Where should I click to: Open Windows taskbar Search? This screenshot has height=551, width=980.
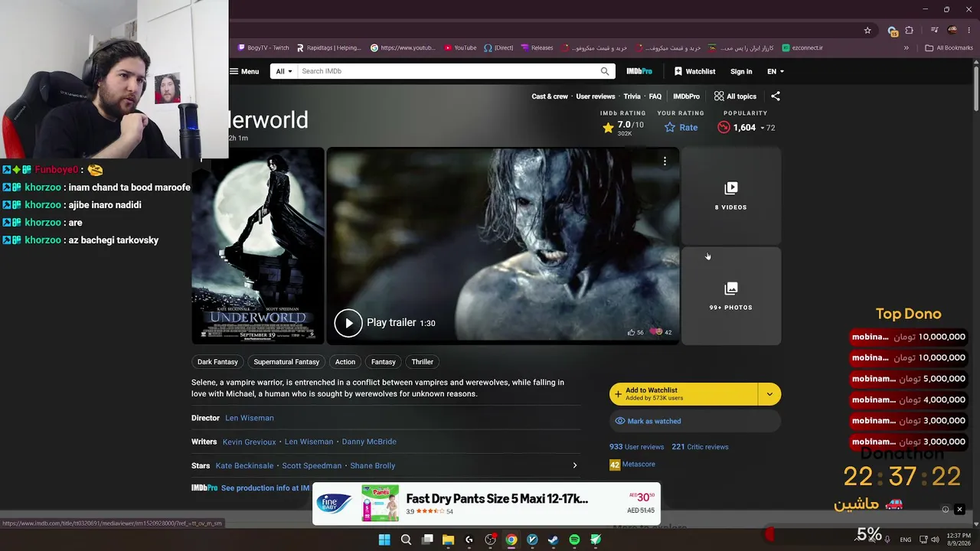pyautogui.click(x=406, y=540)
